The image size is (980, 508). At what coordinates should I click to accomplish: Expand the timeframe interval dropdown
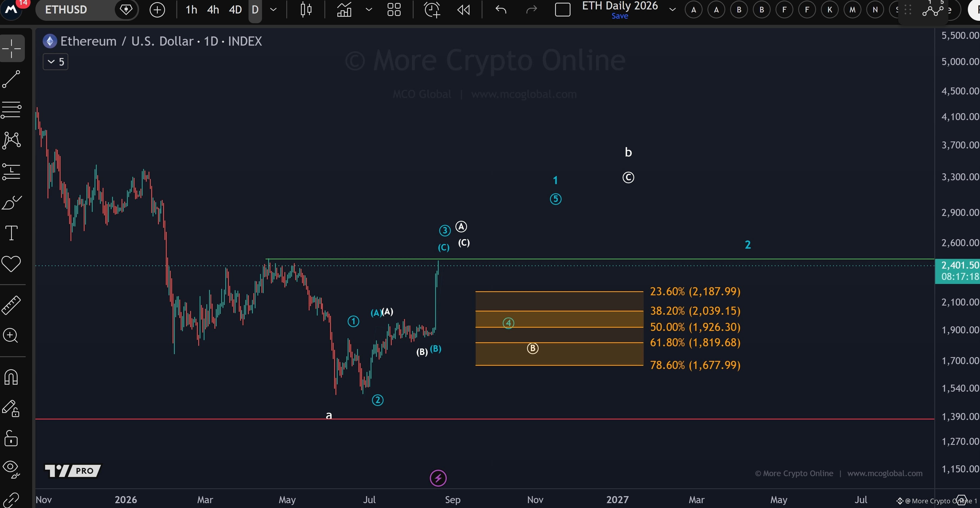(273, 9)
